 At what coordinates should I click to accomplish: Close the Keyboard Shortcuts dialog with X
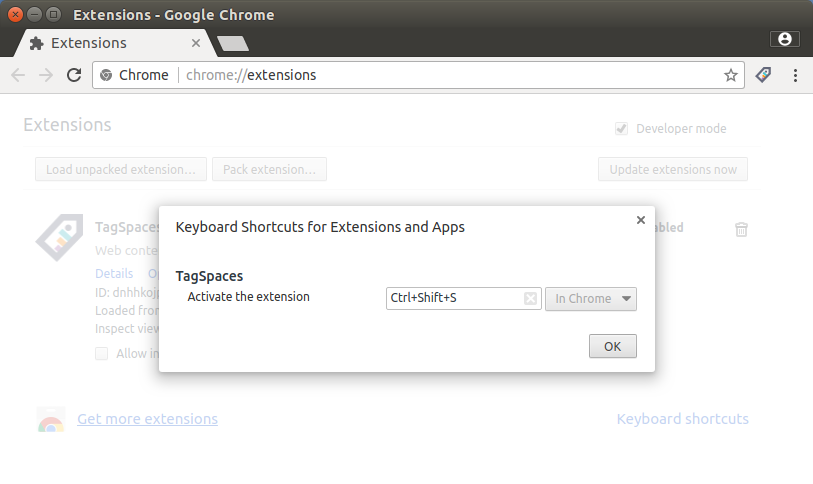click(641, 220)
